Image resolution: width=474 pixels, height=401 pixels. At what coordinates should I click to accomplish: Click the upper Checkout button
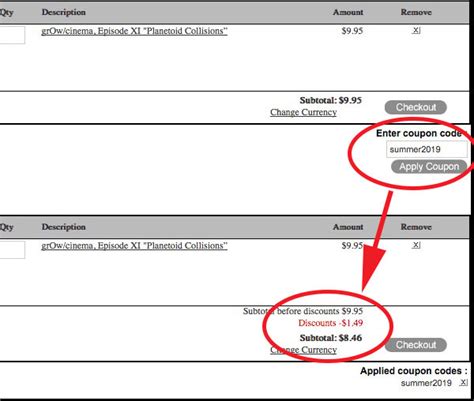tap(416, 107)
